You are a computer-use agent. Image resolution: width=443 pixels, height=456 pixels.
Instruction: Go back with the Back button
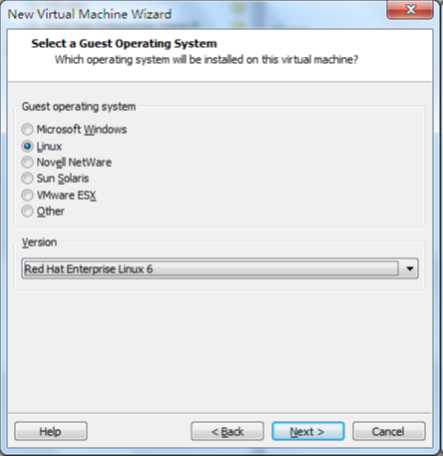tap(227, 432)
